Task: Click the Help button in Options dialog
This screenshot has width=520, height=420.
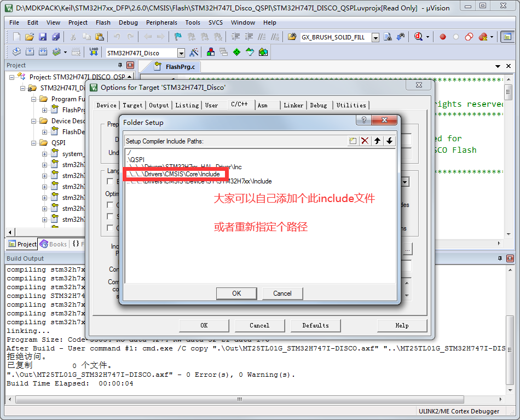Action: click(x=402, y=325)
